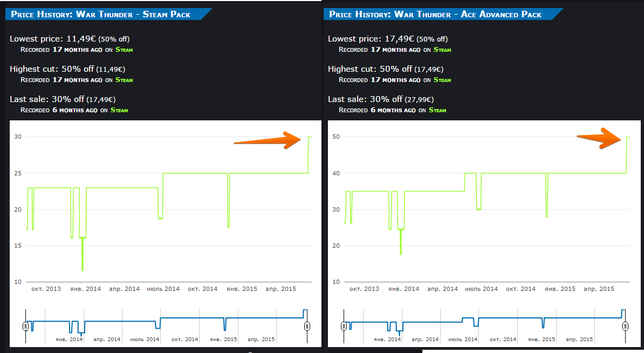Select 'Highest cut: 50% off (17,49€)' text

tap(386, 69)
